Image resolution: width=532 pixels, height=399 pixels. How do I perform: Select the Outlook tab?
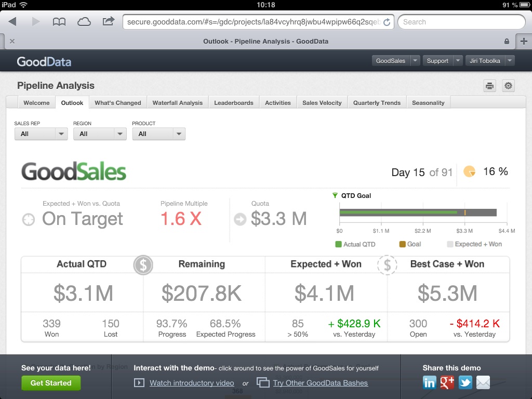click(x=72, y=103)
